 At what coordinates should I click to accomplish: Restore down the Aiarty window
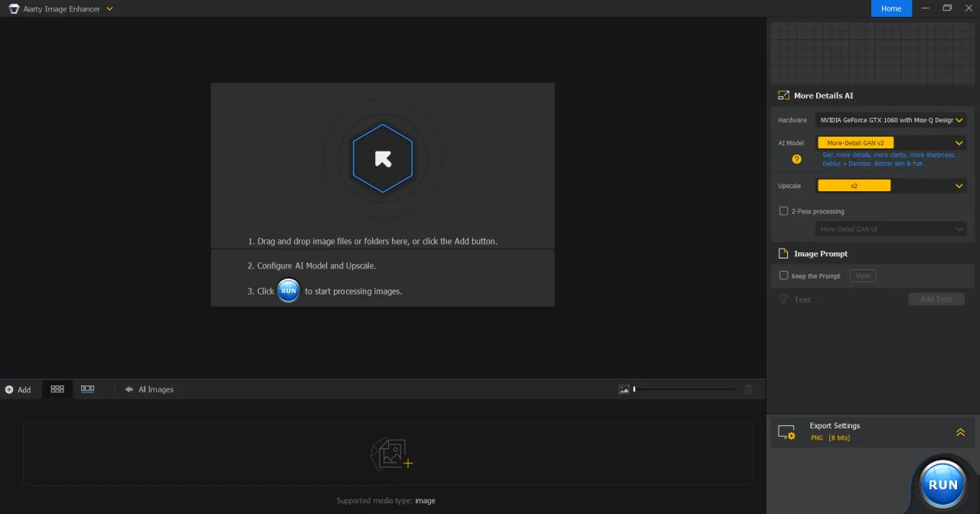[947, 8]
